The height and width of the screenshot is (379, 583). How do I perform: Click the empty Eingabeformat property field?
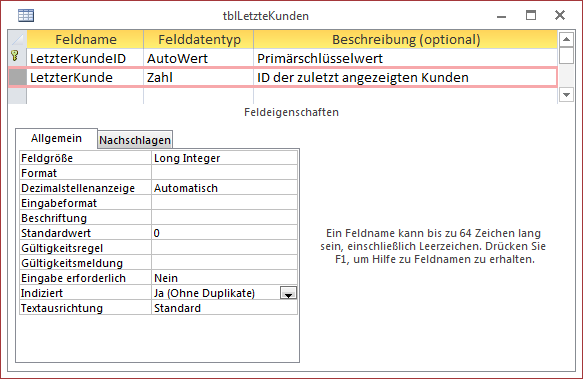coord(225,203)
